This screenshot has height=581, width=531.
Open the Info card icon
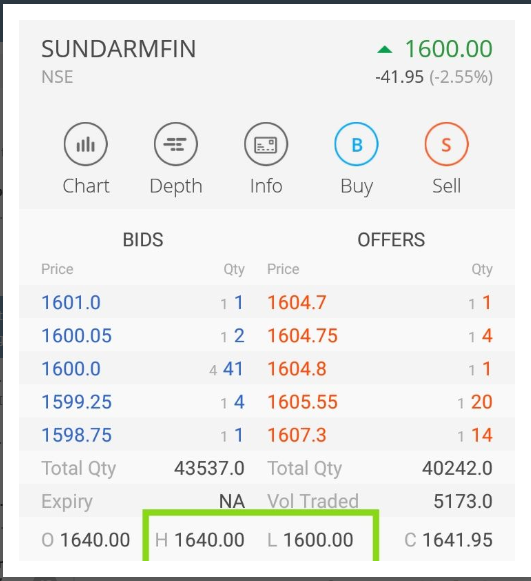pyautogui.click(x=266, y=144)
